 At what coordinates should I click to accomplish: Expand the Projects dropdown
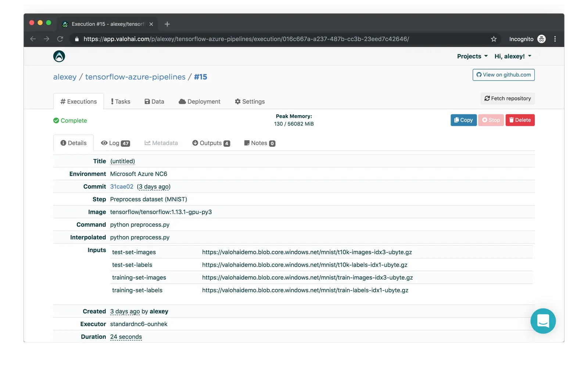(472, 56)
